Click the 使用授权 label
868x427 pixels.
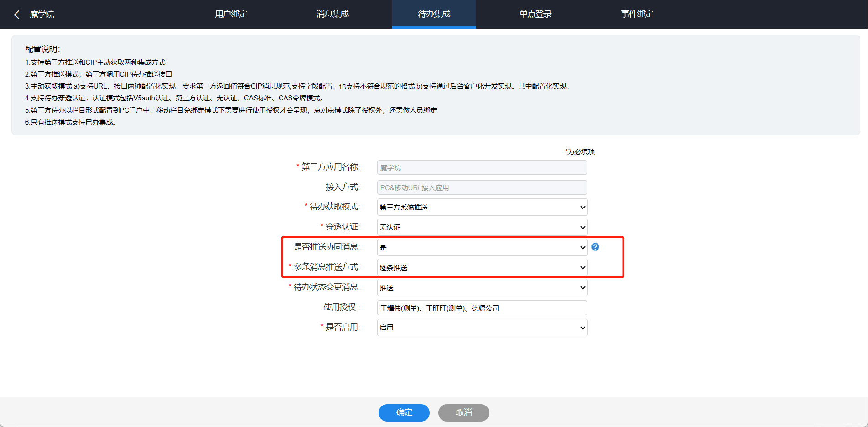(x=342, y=307)
